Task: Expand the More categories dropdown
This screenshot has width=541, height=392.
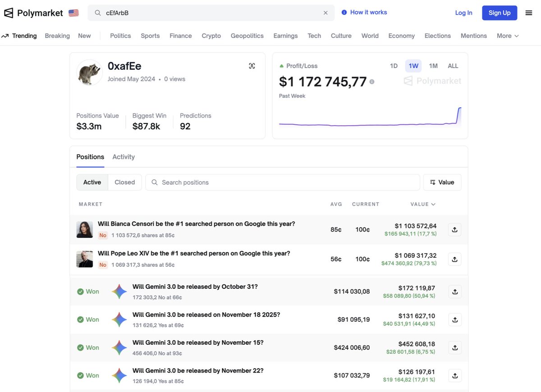Action: (508, 36)
